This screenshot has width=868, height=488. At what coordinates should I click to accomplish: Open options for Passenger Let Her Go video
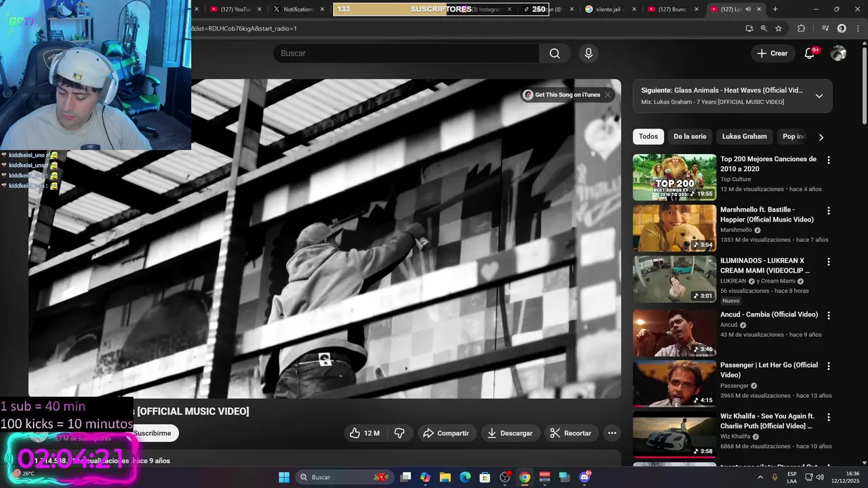[x=828, y=366]
